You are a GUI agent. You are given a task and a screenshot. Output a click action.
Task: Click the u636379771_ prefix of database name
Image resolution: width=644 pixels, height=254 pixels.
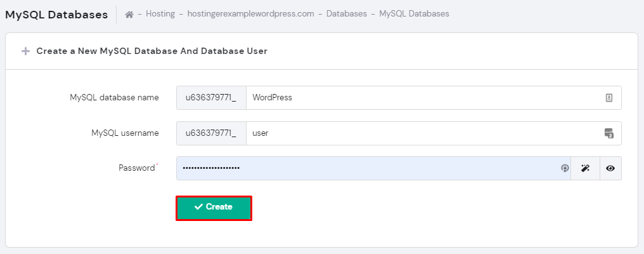pyautogui.click(x=211, y=98)
